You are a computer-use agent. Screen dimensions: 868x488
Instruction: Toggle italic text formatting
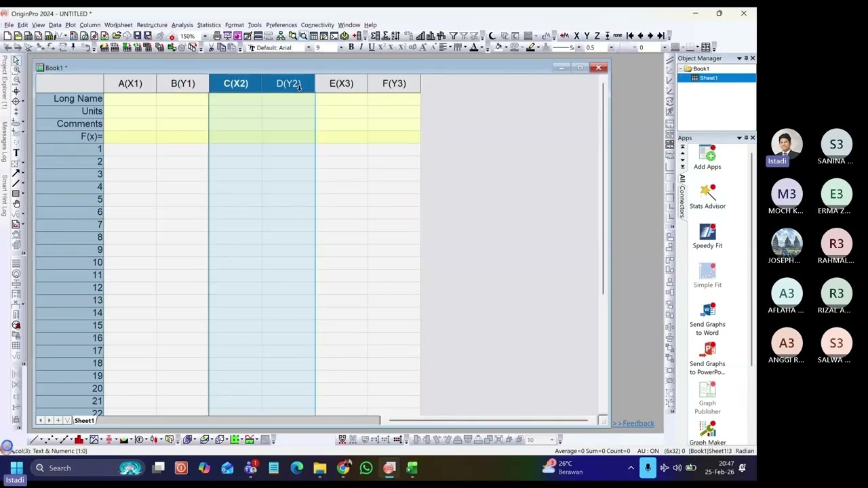tap(361, 47)
